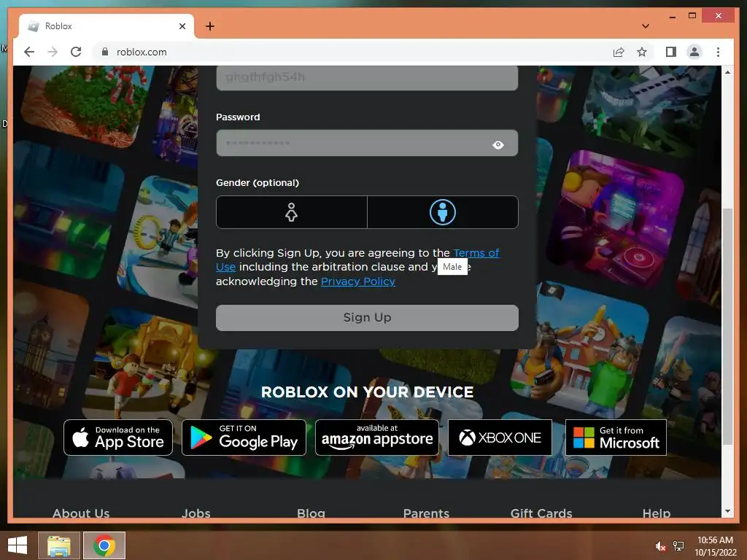Click the scrollbar up arrow
This screenshot has height=560, width=747.
coord(727,72)
